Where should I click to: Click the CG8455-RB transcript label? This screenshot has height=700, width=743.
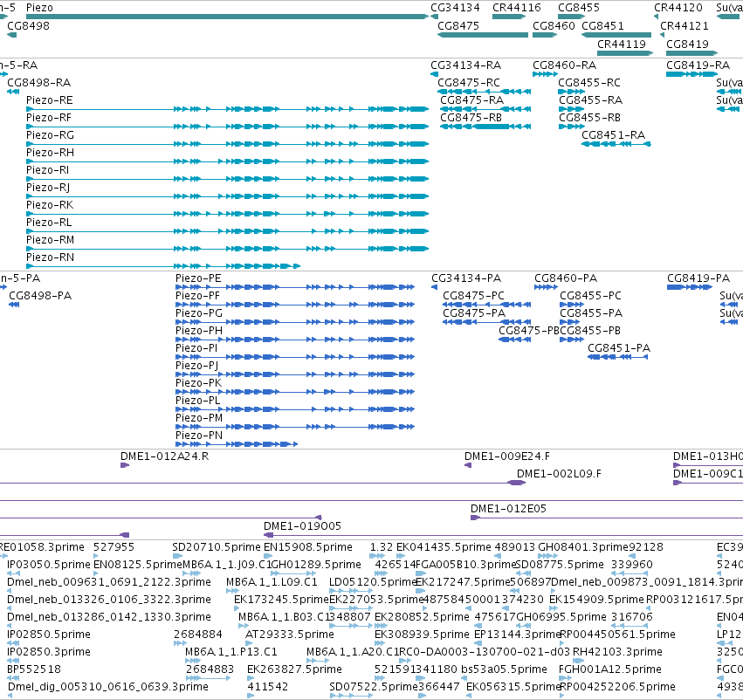(589, 118)
